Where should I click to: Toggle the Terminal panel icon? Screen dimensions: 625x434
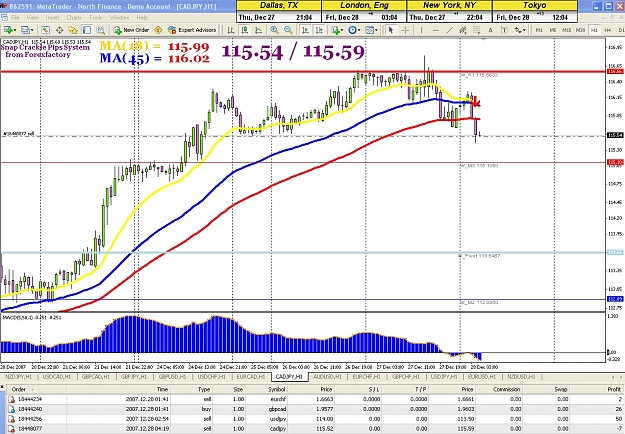pyautogui.click(x=86, y=30)
